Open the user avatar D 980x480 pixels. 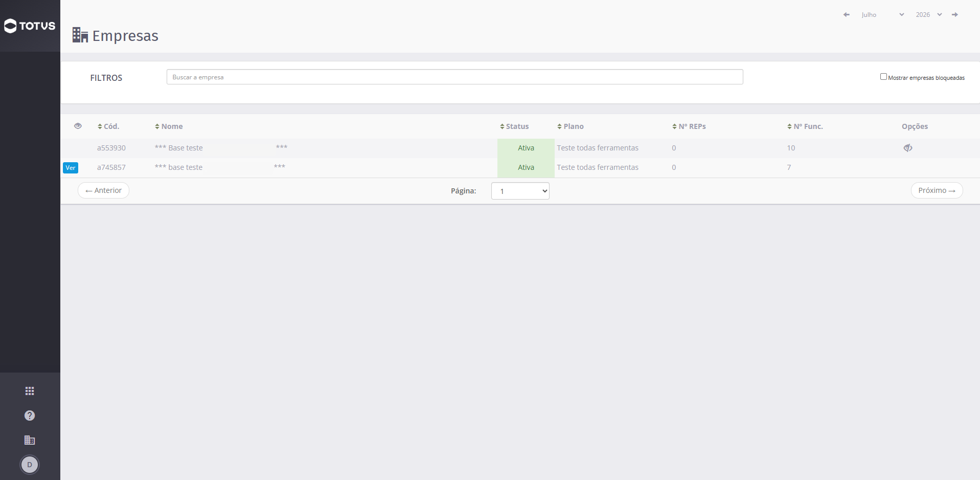tap(30, 465)
